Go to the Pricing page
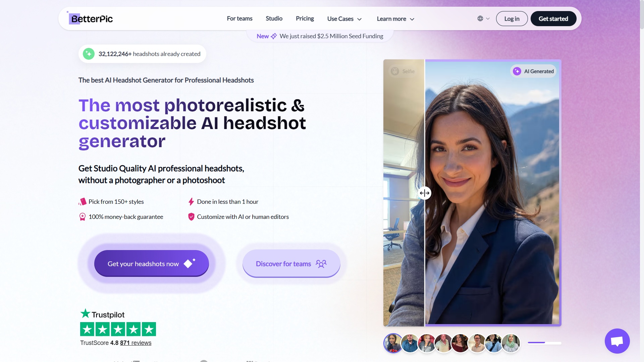 305,19
